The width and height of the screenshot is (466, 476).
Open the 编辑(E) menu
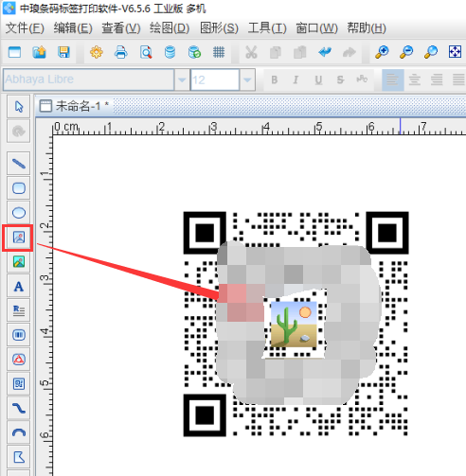(x=73, y=28)
